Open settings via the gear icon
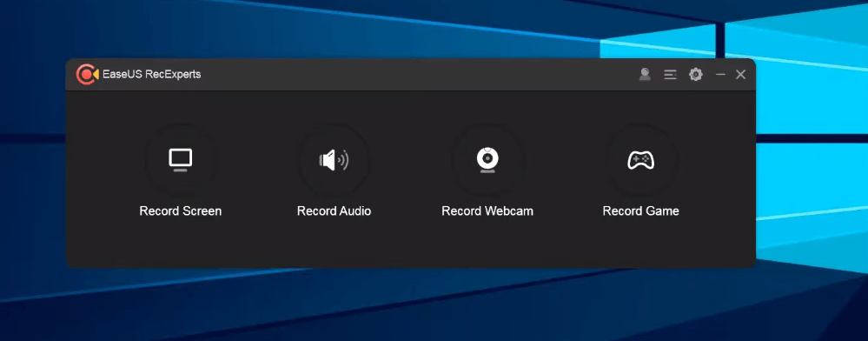 pyautogui.click(x=696, y=74)
